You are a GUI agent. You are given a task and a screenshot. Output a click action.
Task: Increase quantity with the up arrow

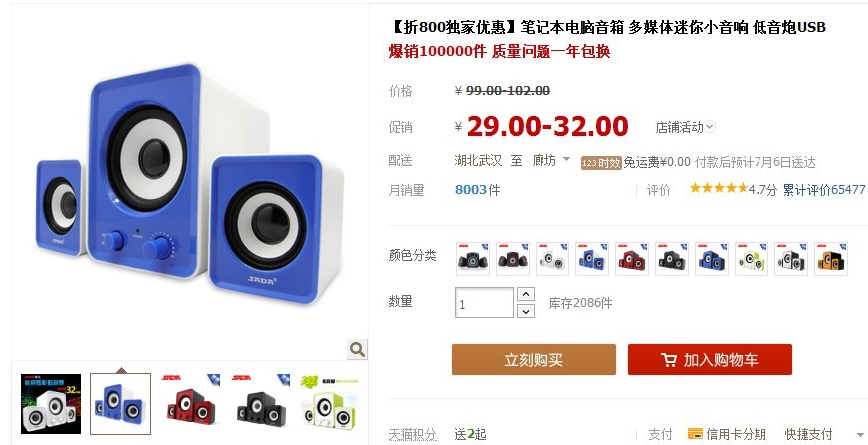(526, 294)
